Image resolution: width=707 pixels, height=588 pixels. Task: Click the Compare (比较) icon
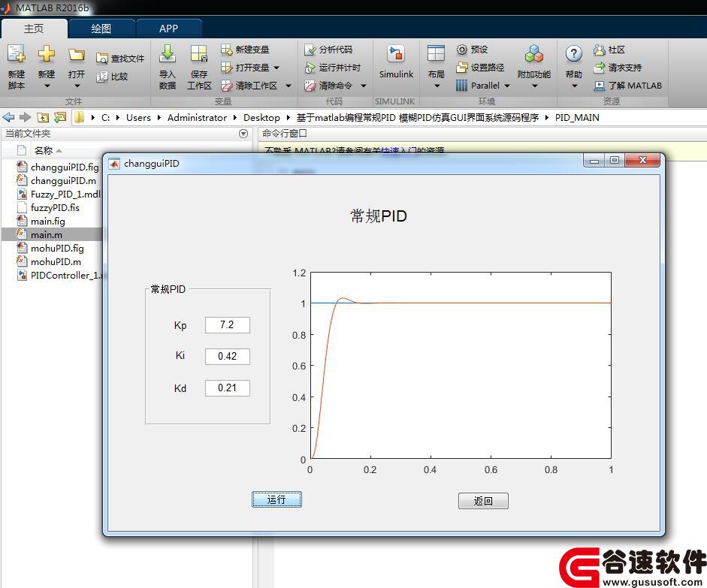coord(102,77)
